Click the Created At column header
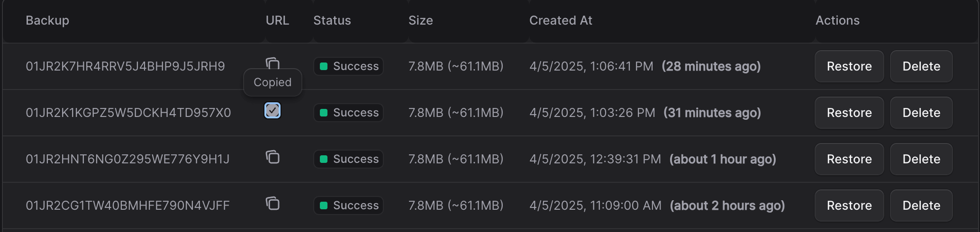Screen dimensions: 980x232 click(x=561, y=20)
